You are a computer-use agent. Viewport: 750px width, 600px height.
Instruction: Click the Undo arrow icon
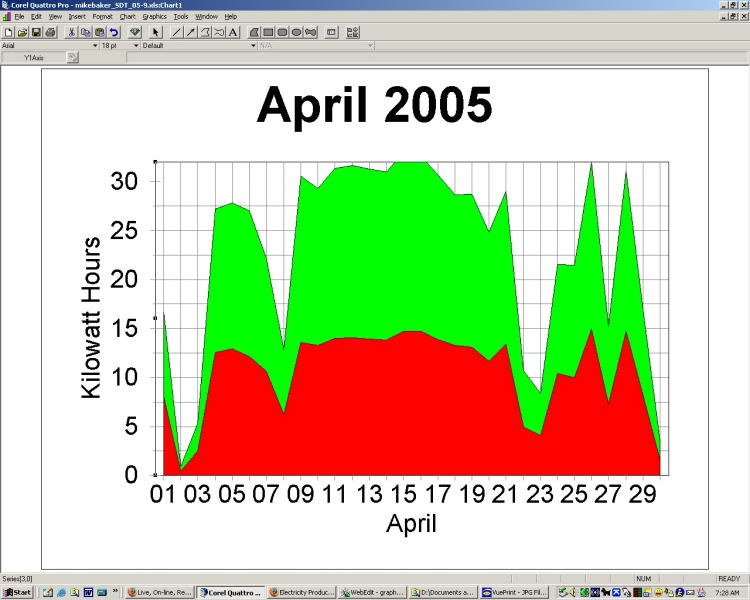[114, 32]
